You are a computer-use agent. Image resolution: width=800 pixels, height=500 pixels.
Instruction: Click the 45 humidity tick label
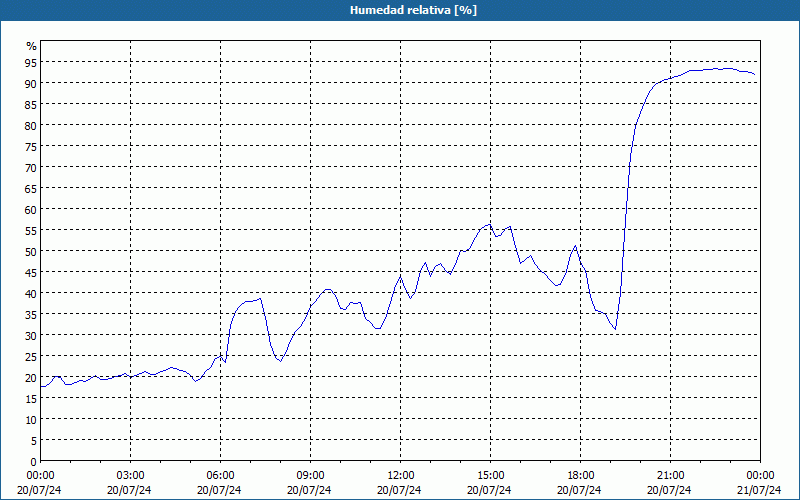pos(31,272)
